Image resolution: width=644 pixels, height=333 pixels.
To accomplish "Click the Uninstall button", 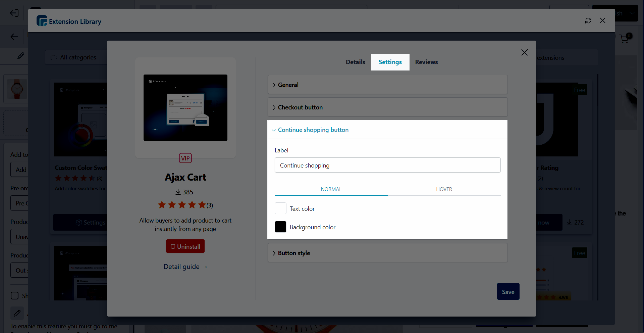I will point(185,246).
